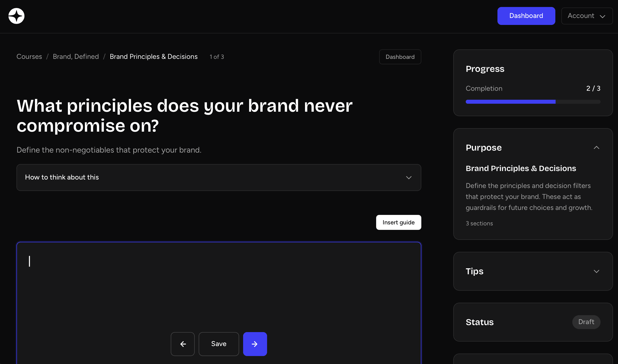Click the Insert guide button

398,222
